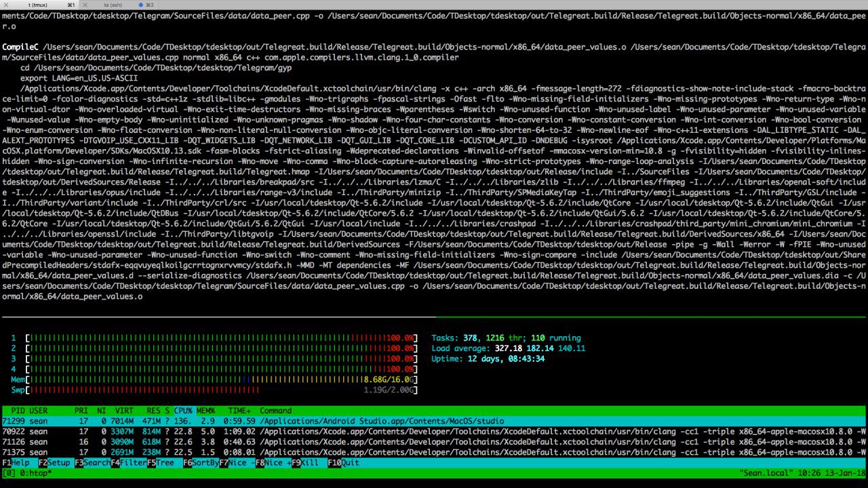
Task: Click the bold "CompileC" word in build output
Action: 20,47
